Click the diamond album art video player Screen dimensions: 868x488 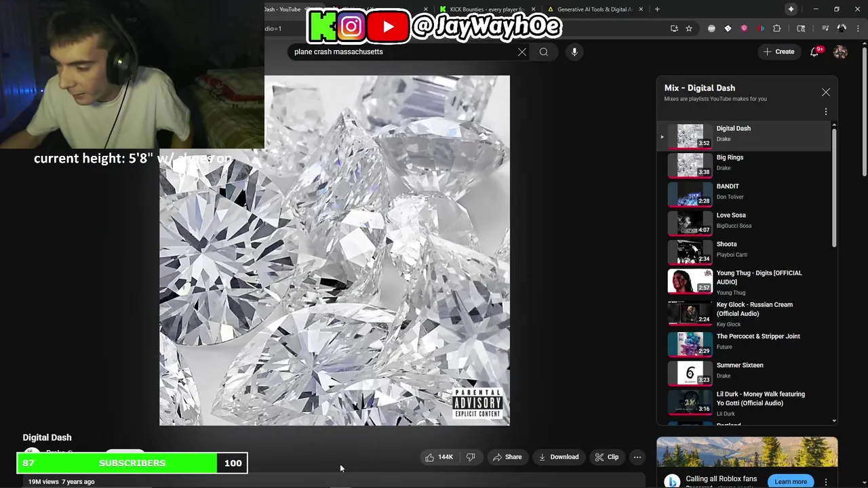pyautogui.click(x=334, y=250)
